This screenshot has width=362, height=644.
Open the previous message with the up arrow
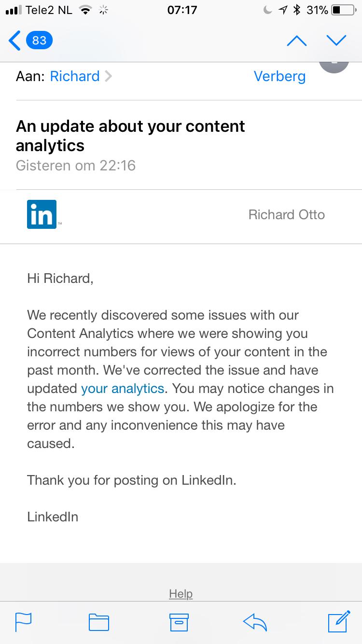tap(297, 41)
